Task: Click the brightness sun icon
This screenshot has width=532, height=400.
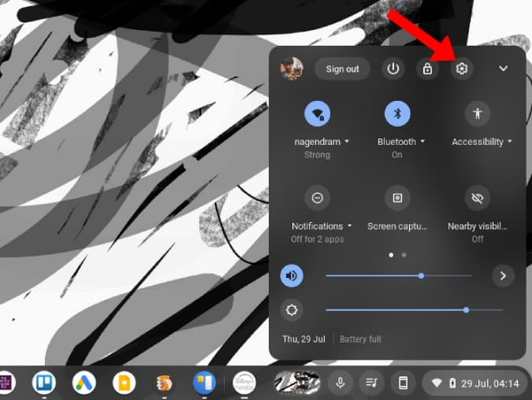Action: coord(292,309)
